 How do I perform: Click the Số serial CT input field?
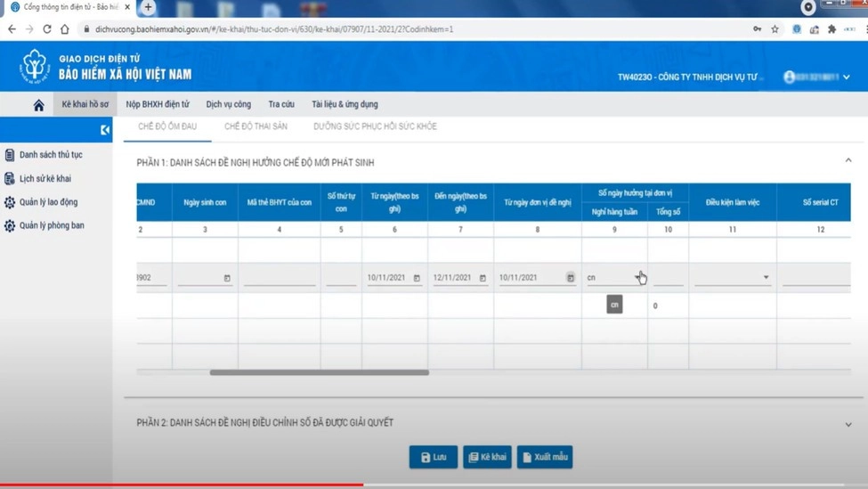815,279
